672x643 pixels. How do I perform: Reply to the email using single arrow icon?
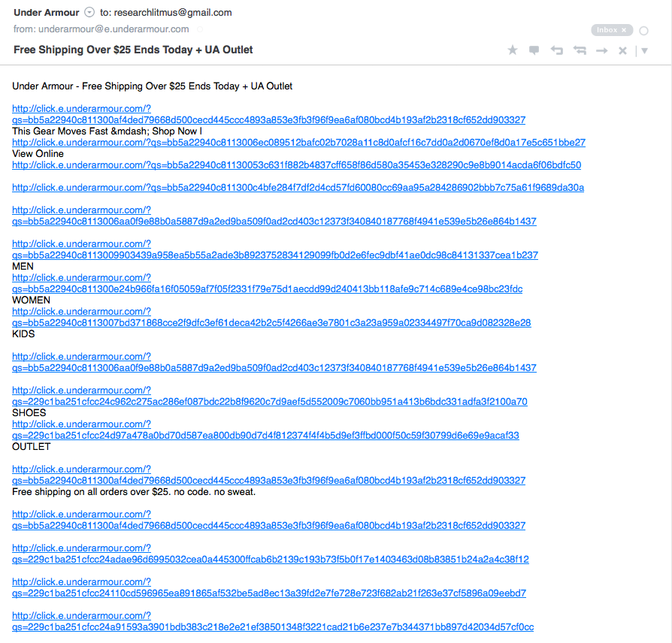click(557, 50)
